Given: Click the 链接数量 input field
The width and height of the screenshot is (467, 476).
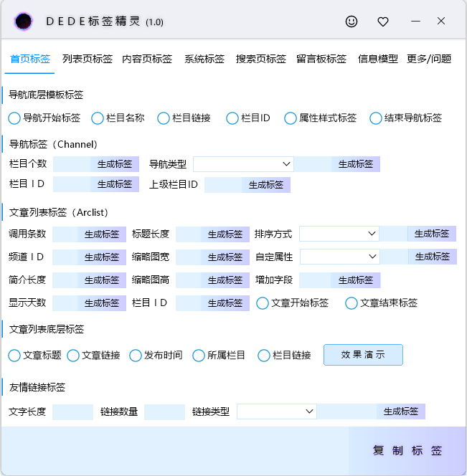Looking at the screenshot, I should (x=164, y=412).
